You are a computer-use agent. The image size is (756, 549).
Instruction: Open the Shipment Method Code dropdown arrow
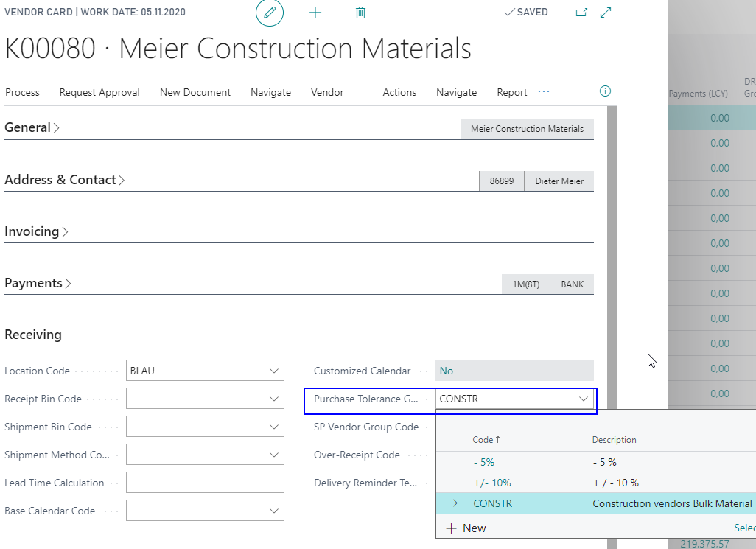click(274, 455)
